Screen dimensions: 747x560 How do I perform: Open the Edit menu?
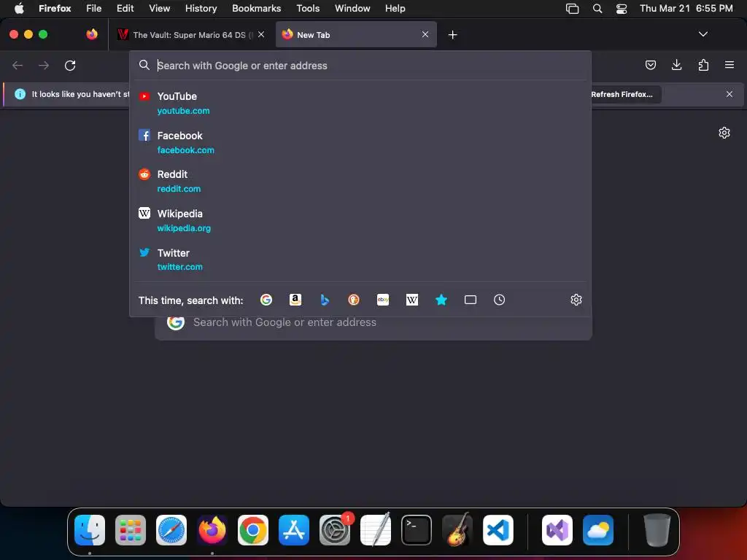125,8
